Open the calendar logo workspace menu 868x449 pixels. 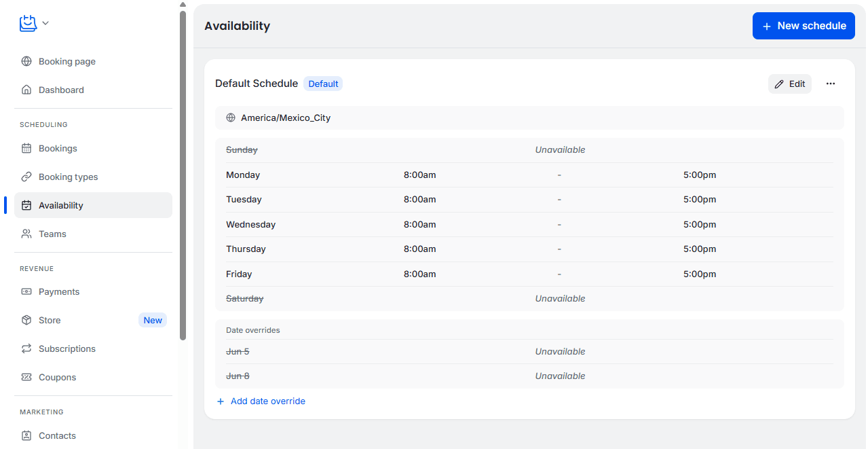click(x=28, y=23)
